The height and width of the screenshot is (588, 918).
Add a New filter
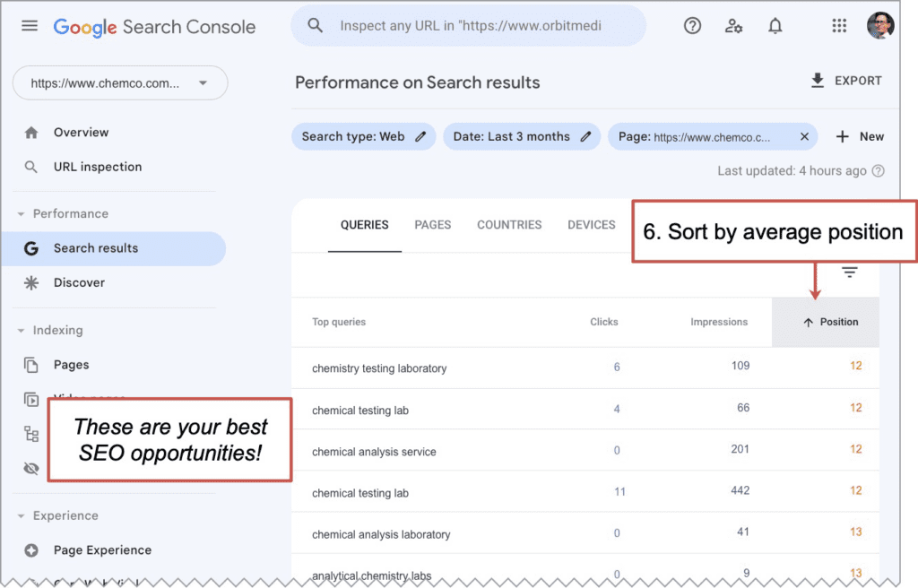tap(860, 136)
